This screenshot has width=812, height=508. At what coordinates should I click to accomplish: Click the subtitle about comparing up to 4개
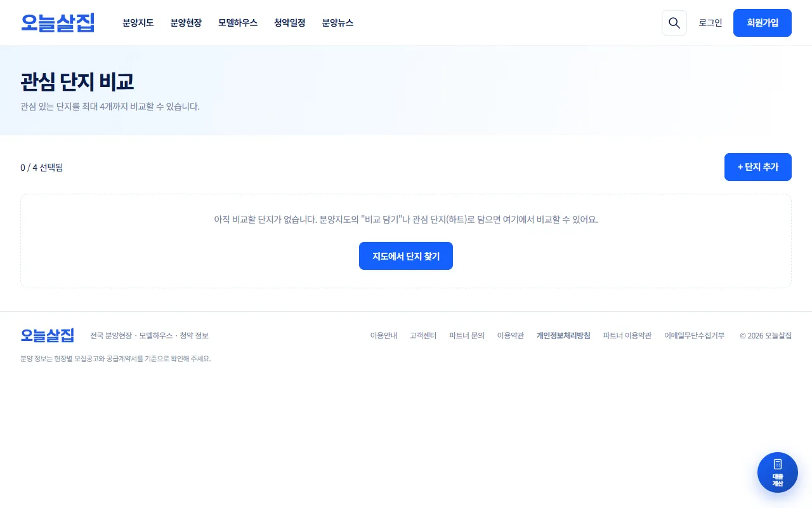(x=110, y=107)
